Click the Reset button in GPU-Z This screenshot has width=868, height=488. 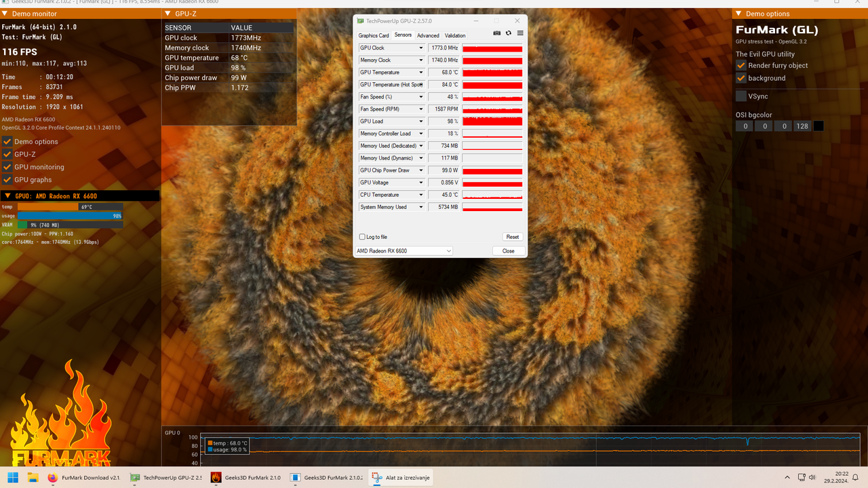(x=513, y=237)
